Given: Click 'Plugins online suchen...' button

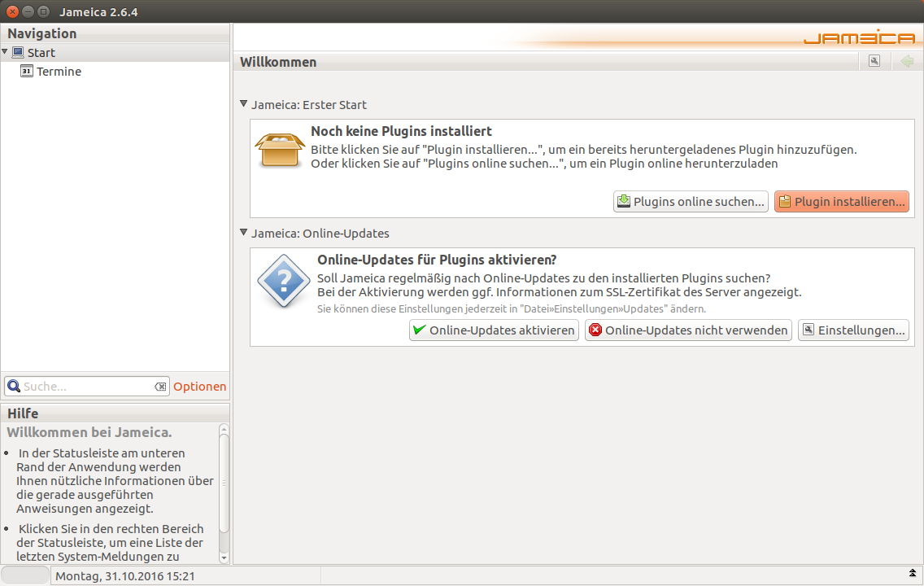Looking at the screenshot, I should pyautogui.click(x=691, y=202).
